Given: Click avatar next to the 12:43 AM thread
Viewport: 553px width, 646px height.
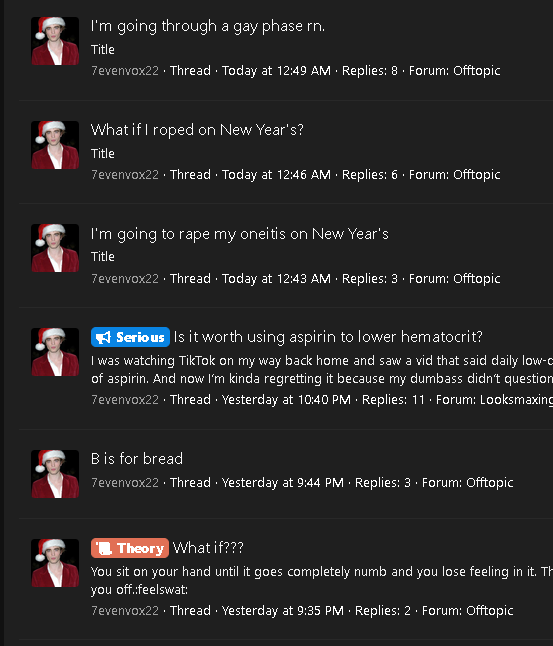Looking at the screenshot, I should coord(55,248).
